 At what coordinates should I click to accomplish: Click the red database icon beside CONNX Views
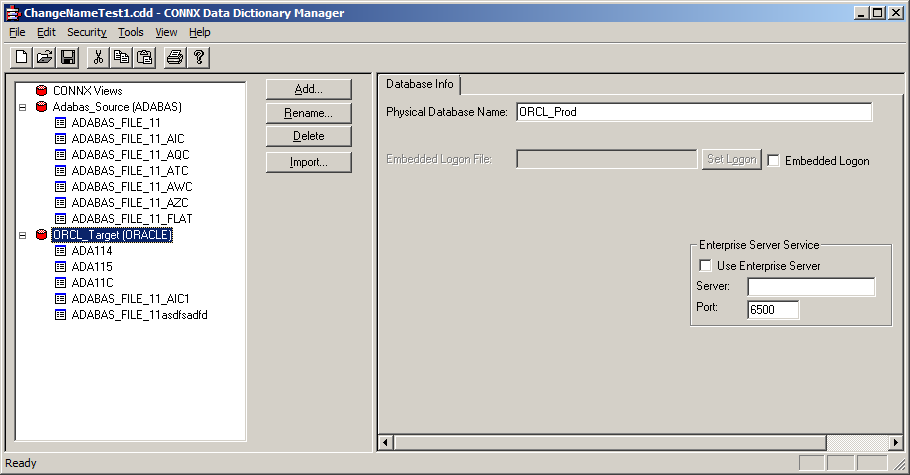41,91
